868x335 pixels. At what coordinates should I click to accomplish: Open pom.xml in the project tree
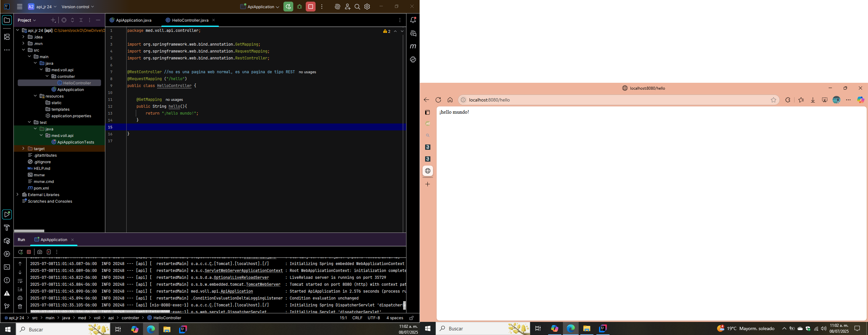click(x=41, y=188)
